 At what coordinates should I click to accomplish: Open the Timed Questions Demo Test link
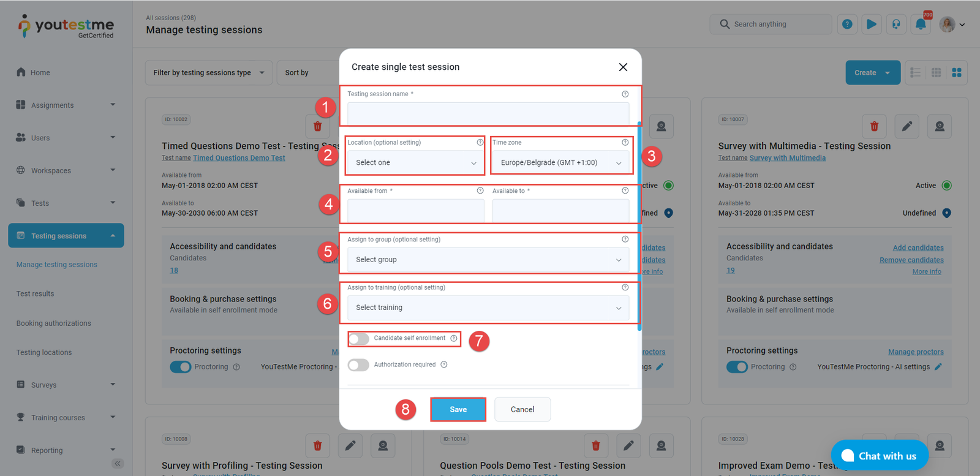[239, 158]
